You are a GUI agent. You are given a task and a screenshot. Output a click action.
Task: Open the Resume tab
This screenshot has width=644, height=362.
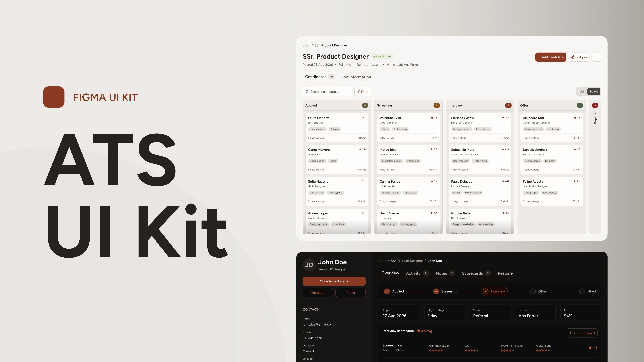505,273
